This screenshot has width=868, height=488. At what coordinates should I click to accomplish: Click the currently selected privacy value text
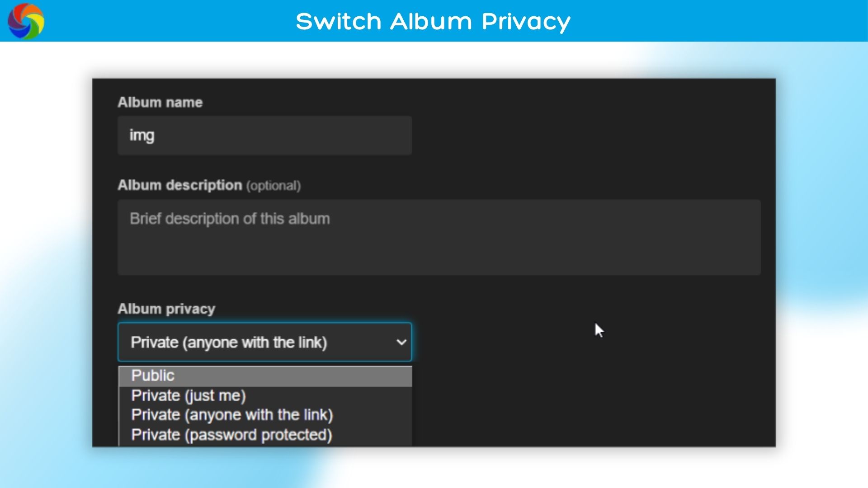tap(229, 343)
